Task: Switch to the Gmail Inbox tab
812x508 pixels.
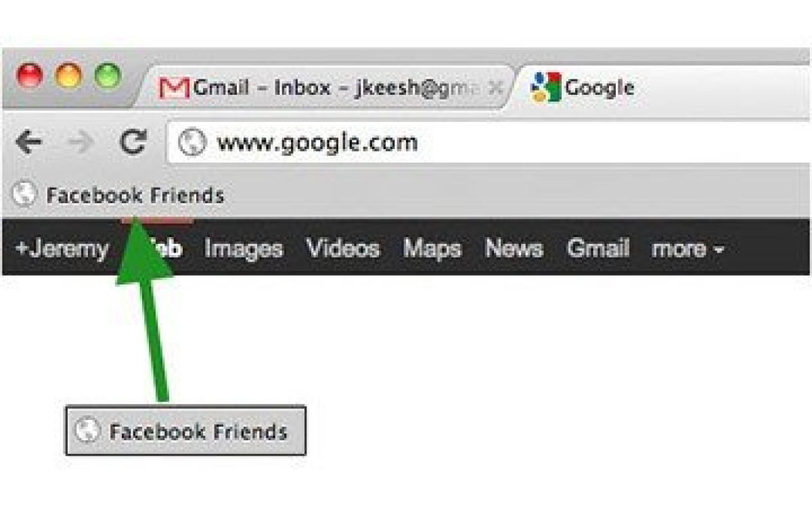Action: pyautogui.click(x=323, y=87)
